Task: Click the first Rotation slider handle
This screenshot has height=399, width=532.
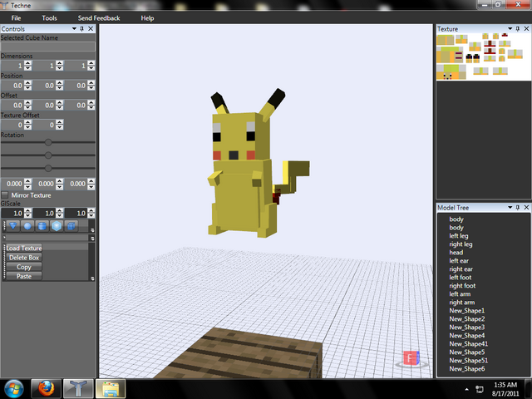Action: [48, 142]
